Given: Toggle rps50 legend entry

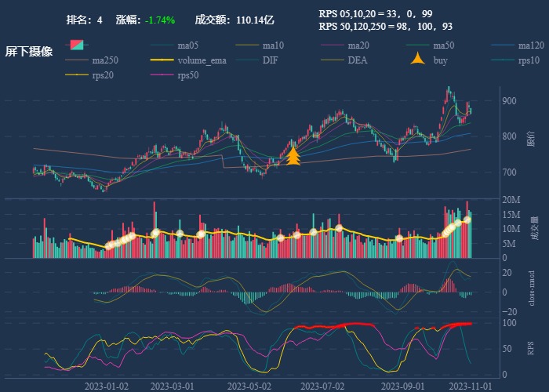Looking at the screenshot, I should [x=174, y=75].
